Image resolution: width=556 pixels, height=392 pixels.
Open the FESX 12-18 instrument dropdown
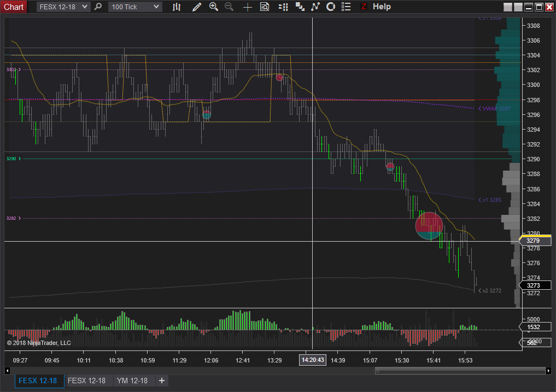coord(63,7)
